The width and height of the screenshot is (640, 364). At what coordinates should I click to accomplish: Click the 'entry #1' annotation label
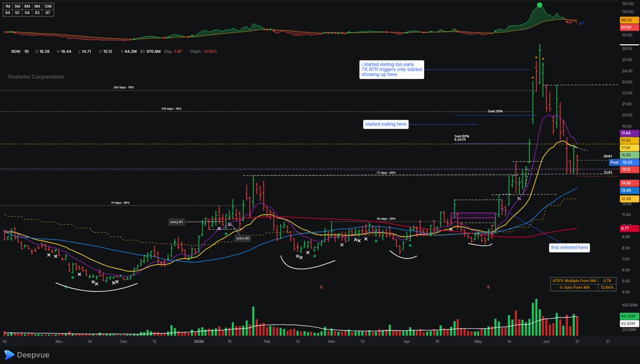pyautogui.click(x=177, y=222)
